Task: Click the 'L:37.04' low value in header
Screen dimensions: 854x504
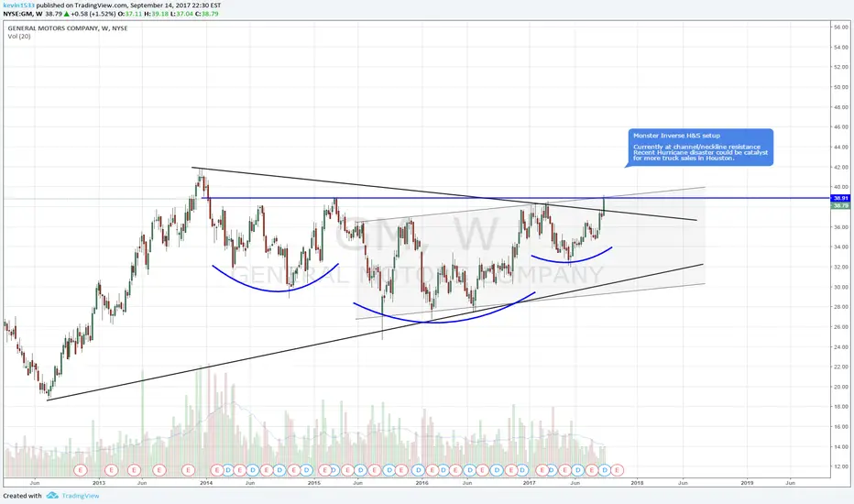Action: (182, 14)
